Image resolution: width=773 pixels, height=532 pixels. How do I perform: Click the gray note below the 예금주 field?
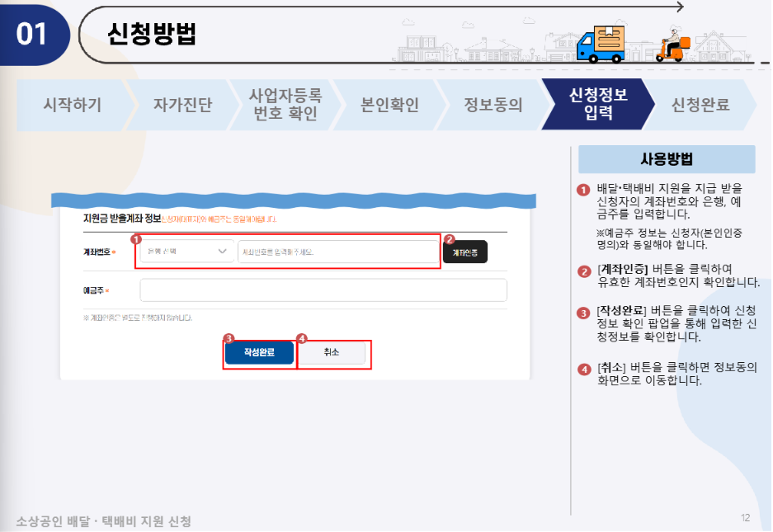pos(138,318)
